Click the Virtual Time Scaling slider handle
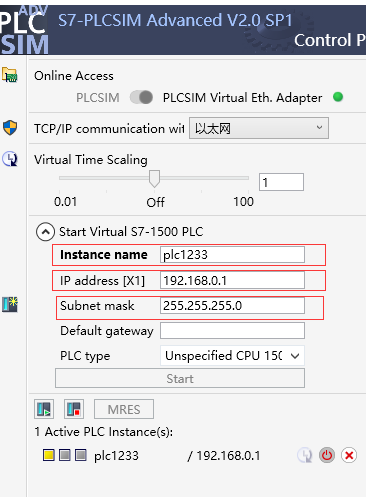The height and width of the screenshot is (497, 366). [154, 179]
